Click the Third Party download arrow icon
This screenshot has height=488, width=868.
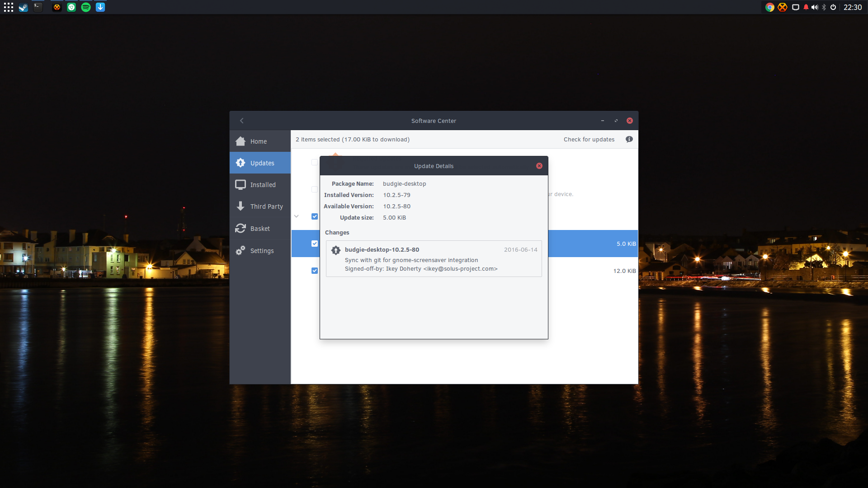[x=241, y=206]
